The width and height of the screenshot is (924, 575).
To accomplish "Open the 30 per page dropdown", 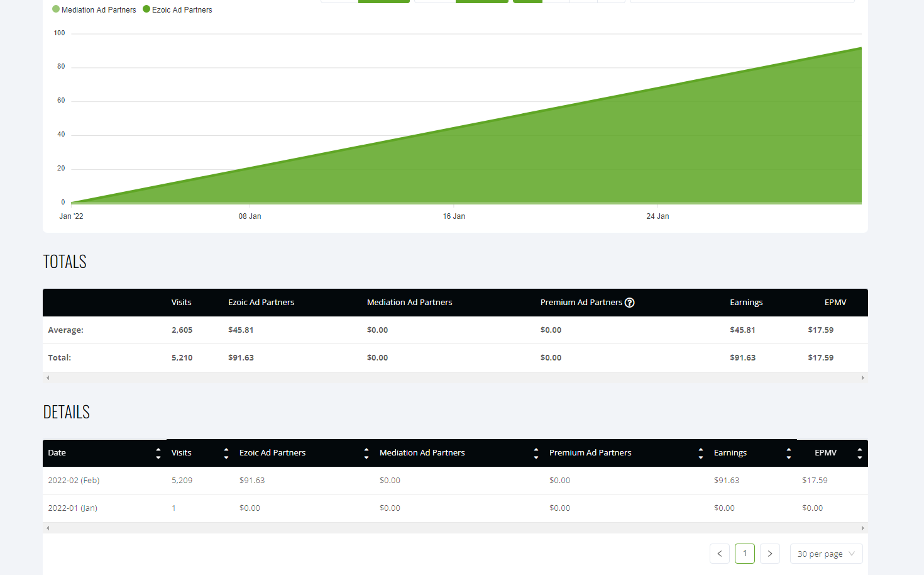I will point(826,554).
